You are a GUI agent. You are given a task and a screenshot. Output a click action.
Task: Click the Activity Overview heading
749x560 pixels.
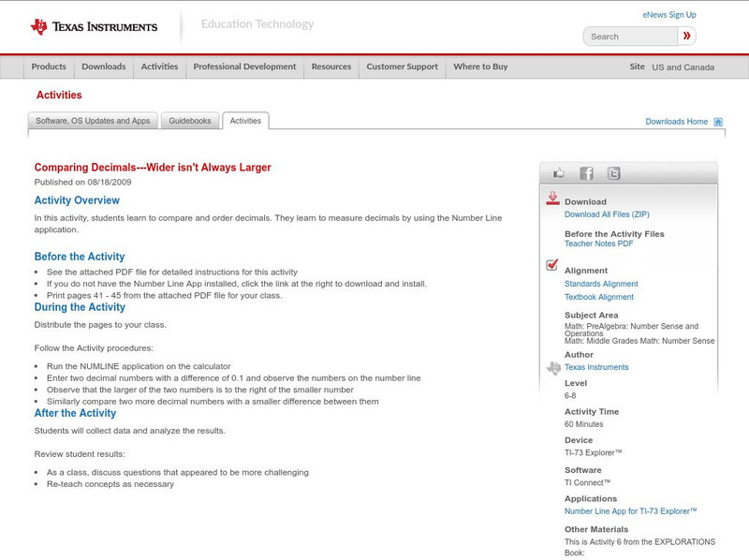pyautogui.click(x=77, y=200)
